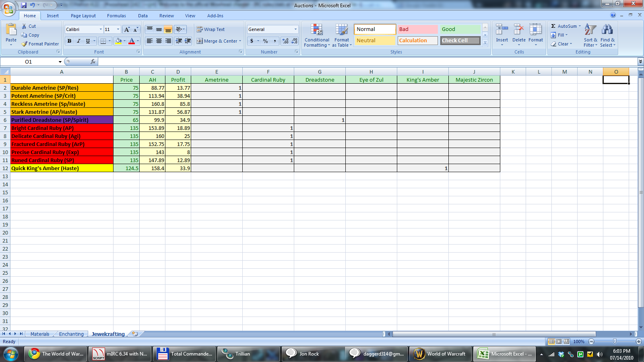Apply the Good cell style
The height and width of the screenshot is (362, 644).
(460, 29)
